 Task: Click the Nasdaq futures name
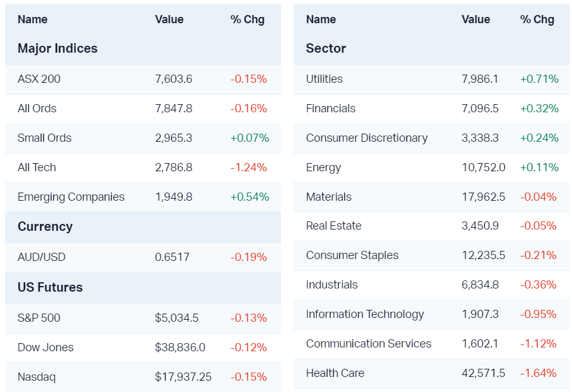click(x=36, y=377)
